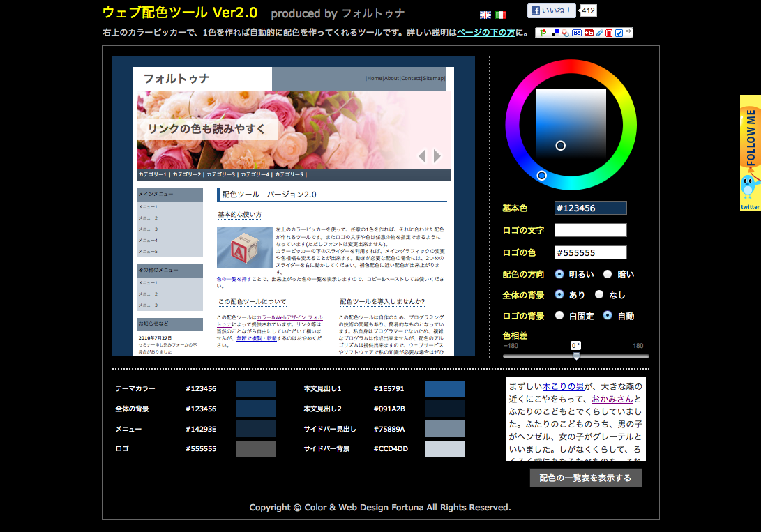Open the Follow Me Twitter badge
Image resolution: width=761 pixels, height=532 pixels.
750,153
